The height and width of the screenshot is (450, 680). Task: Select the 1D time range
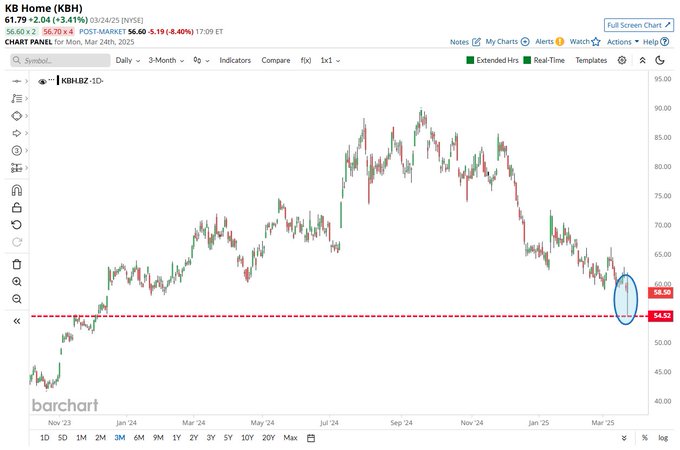point(45,438)
